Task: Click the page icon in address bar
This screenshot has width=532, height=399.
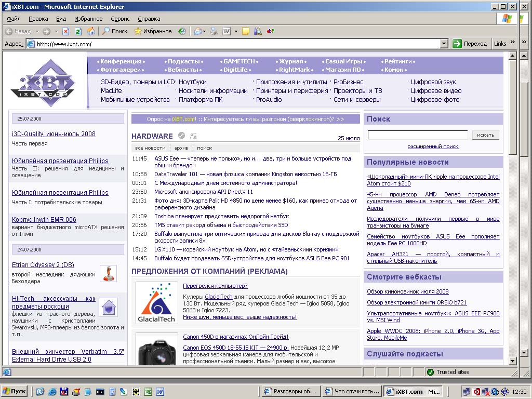Action: pyautogui.click(x=31, y=44)
